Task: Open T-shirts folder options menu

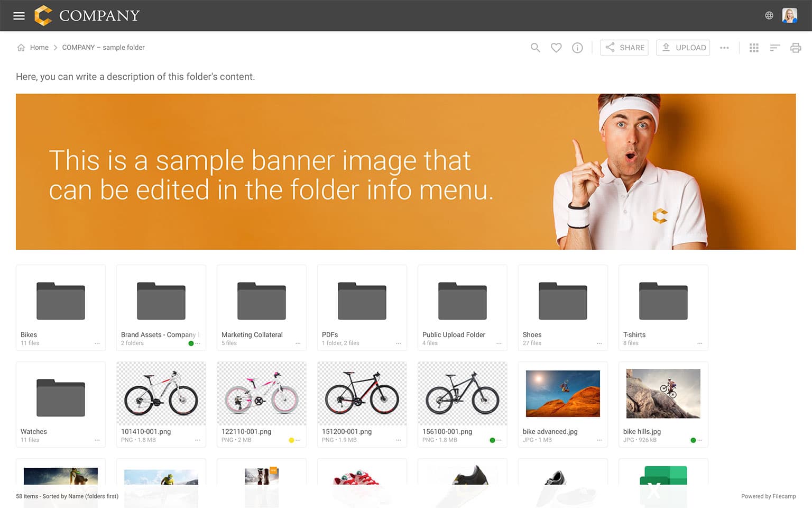Action: click(700, 343)
